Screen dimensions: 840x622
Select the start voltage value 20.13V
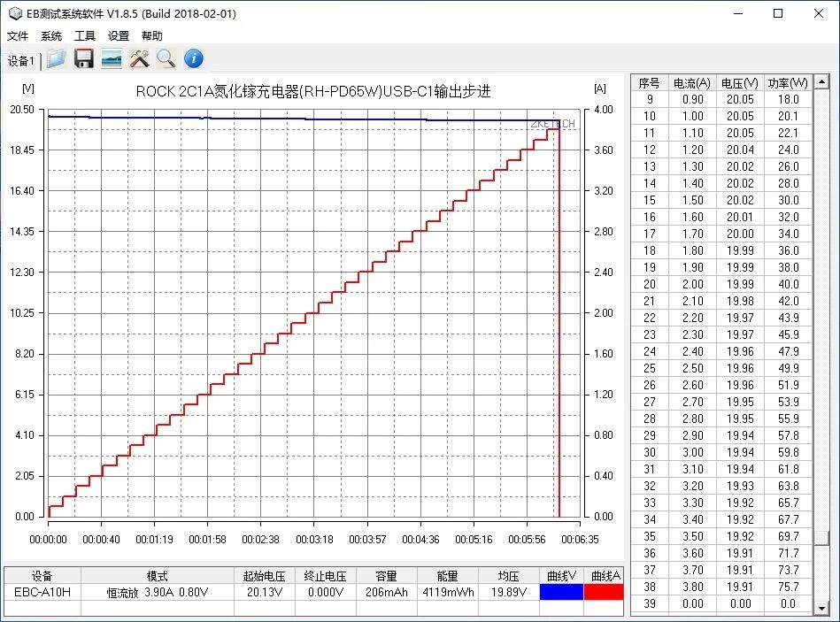[x=265, y=592]
